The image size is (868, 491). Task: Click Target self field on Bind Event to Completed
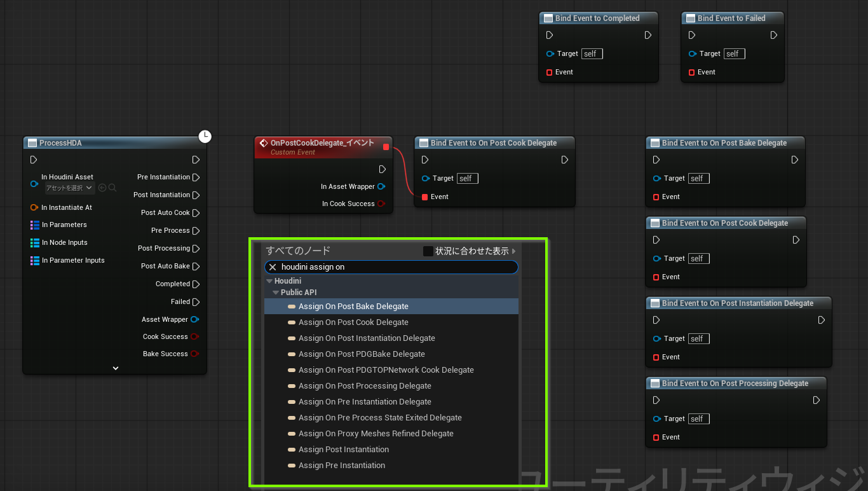[x=592, y=54]
